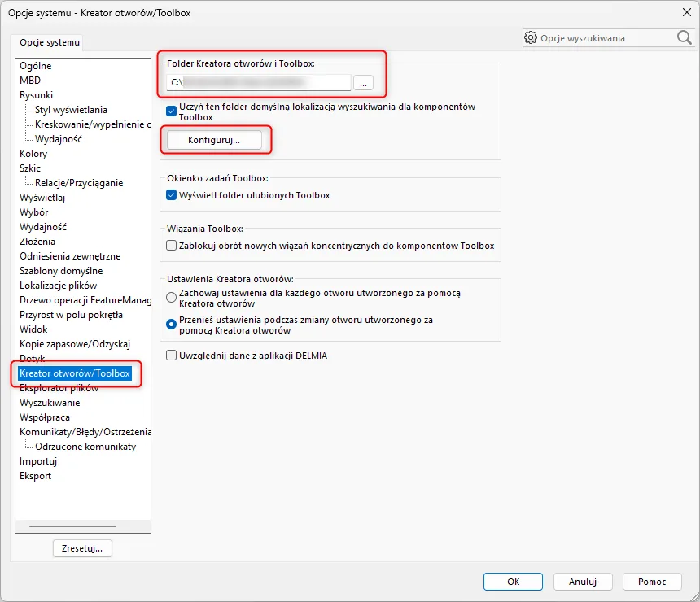Select Dotyk in options tree
This screenshot has width=700, height=602.
pos(32,358)
